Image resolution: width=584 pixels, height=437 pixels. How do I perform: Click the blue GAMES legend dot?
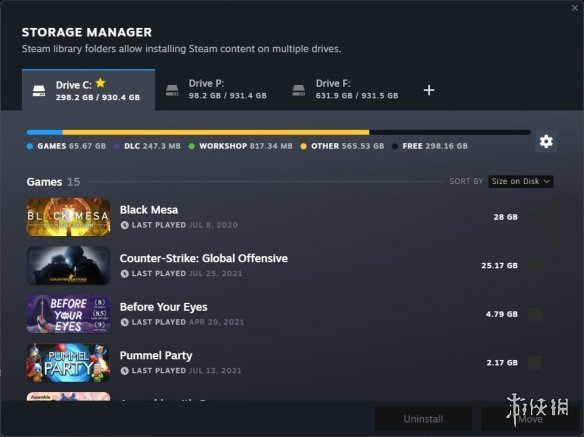[x=30, y=146]
